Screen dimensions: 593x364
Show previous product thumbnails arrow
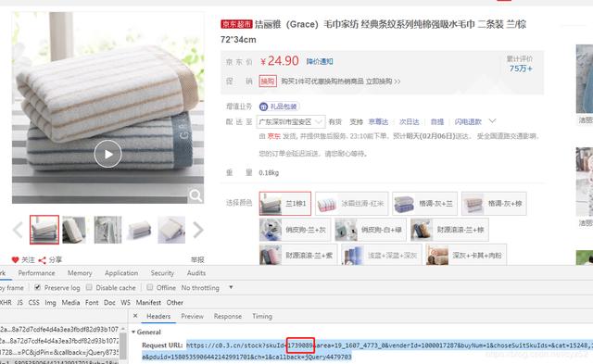pos(18,230)
